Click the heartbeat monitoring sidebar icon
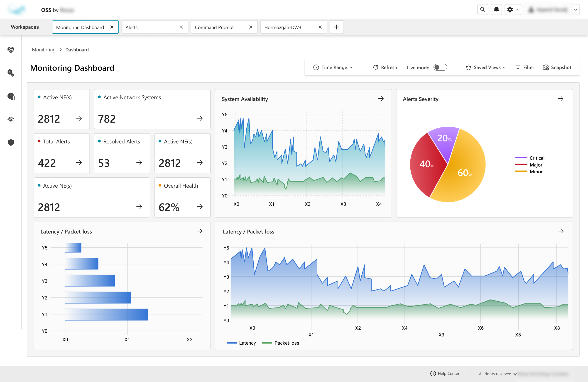The height and width of the screenshot is (382, 588). coord(11,50)
